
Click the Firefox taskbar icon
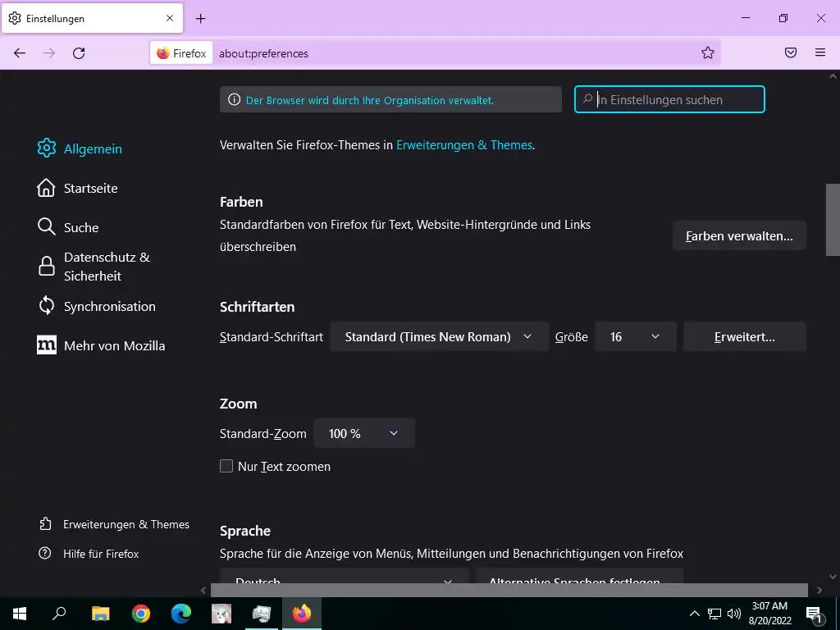302,614
